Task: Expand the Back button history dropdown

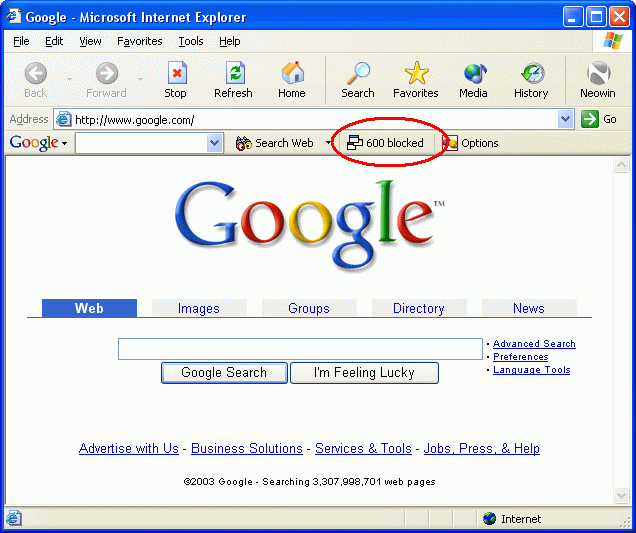Action: [x=69, y=80]
